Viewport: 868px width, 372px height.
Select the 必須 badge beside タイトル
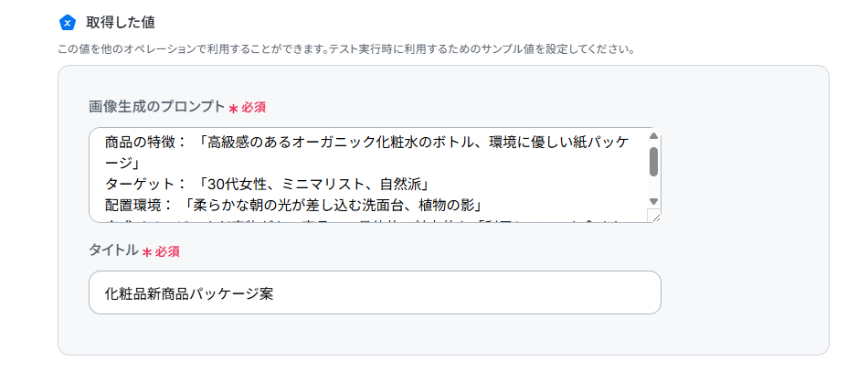coord(167,252)
